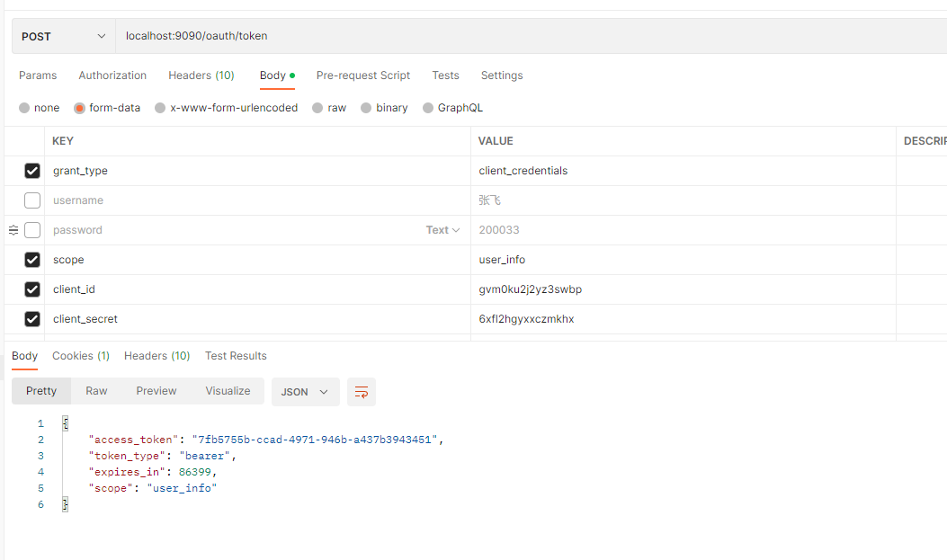Open the request Settings tab
The width and height of the screenshot is (947, 560).
(x=502, y=76)
